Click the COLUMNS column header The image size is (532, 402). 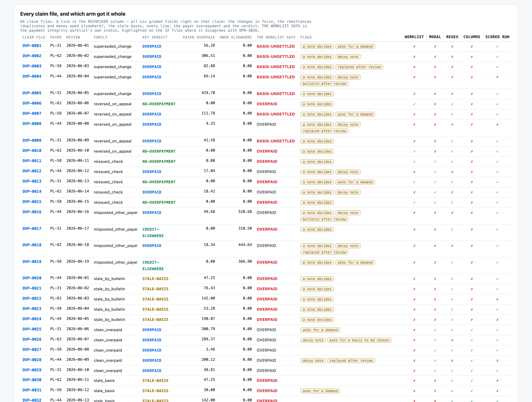click(472, 37)
